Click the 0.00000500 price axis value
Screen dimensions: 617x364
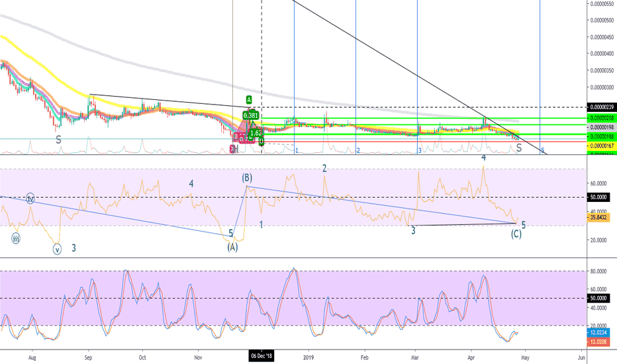pyautogui.click(x=602, y=20)
